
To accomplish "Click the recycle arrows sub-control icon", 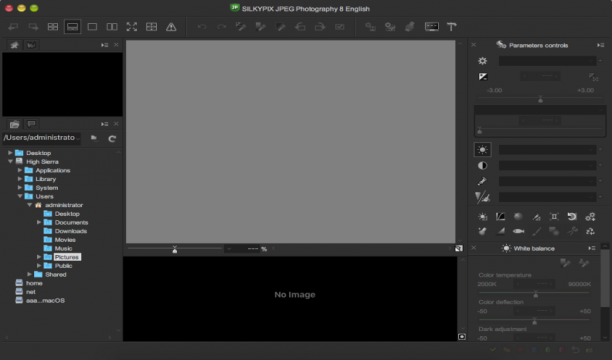I will point(590,231).
